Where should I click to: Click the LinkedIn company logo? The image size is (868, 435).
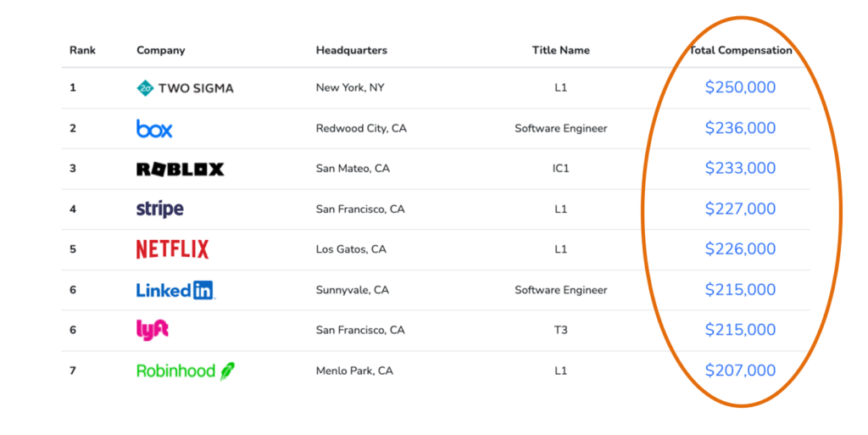pyautogui.click(x=175, y=290)
